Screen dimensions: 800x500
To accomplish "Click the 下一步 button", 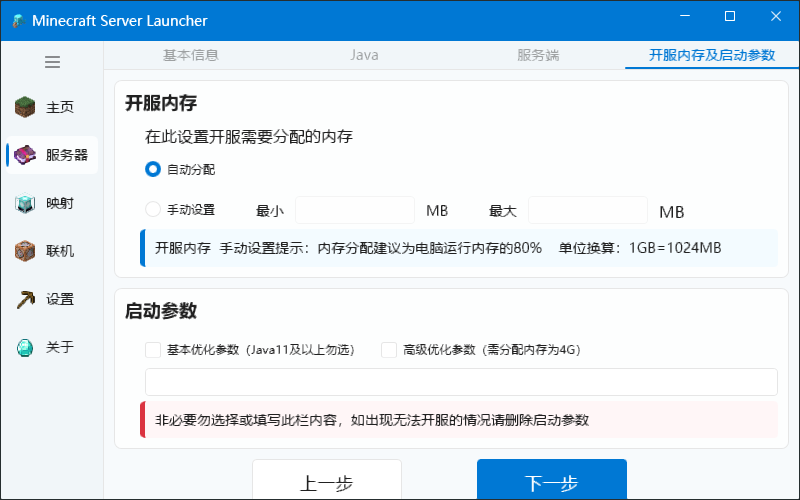I will (551, 482).
